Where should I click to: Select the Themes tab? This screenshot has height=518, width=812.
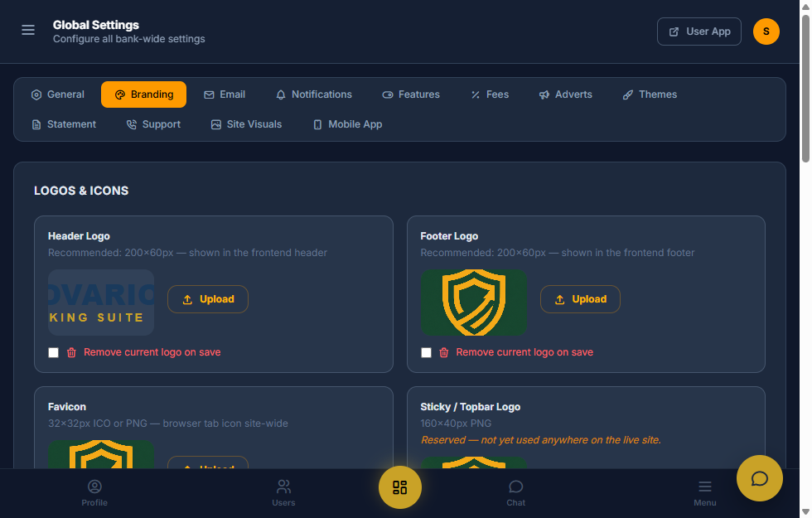coord(650,94)
